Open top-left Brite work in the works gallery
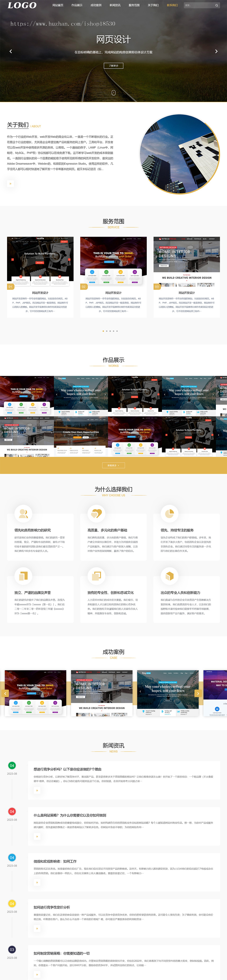This screenshot has width=227, height=980. coord(27,396)
